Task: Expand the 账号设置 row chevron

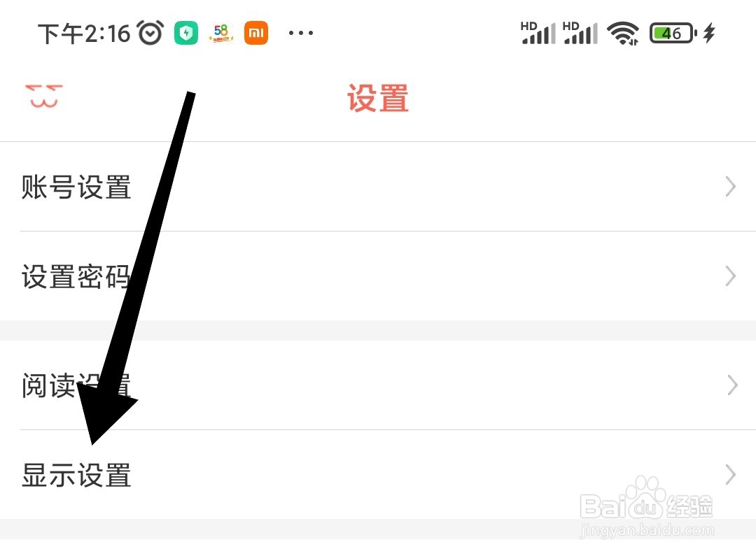Action: point(730,187)
